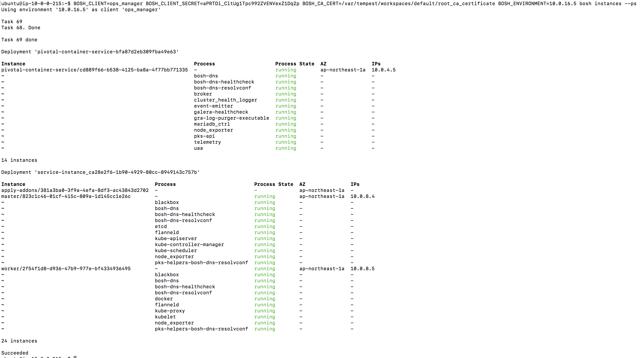Image resolution: width=644 pixels, height=358 pixels.
Task: Click the terminal cursor at bottom prompt
Action: (75, 357)
